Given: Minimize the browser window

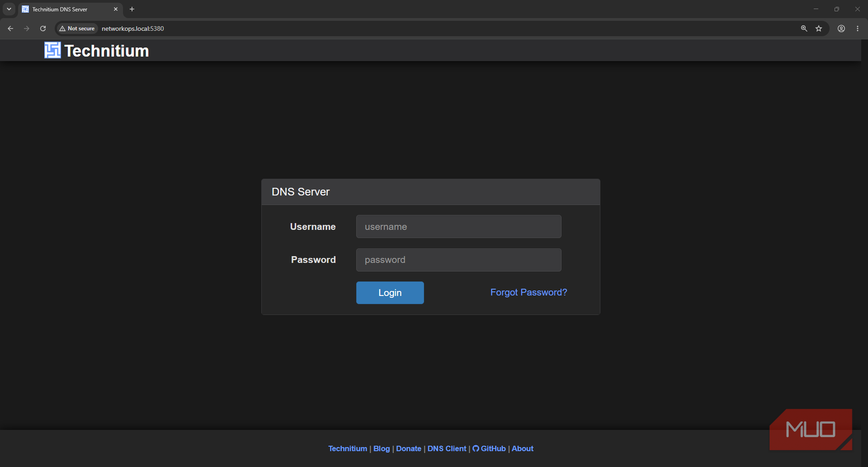Looking at the screenshot, I should [x=816, y=9].
